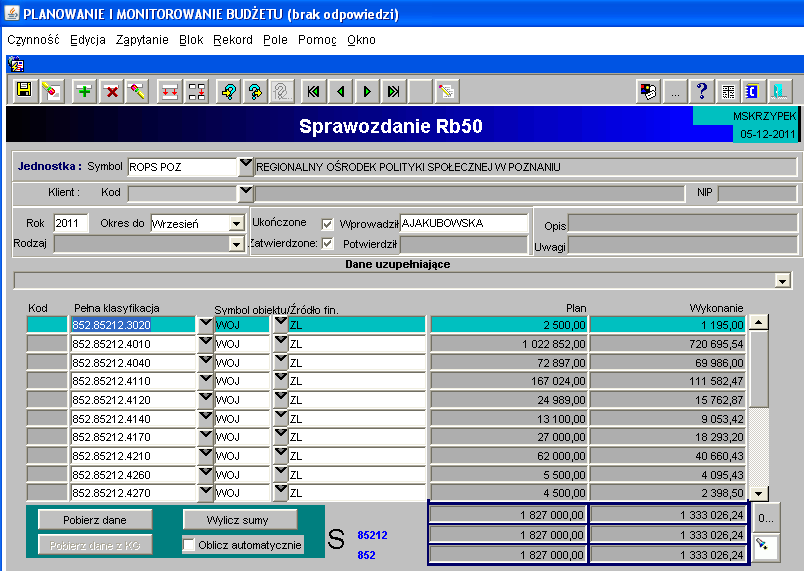Click the blue notebook toolbar icon
The width and height of the screenshot is (804, 571).
(753, 91)
